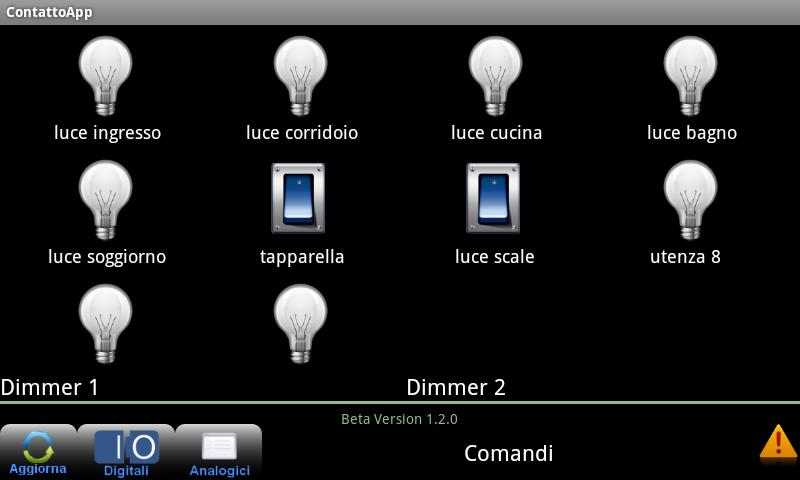Flip the luce scale rocker switch
The height and width of the screenshot is (480, 800).
tap(493, 198)
